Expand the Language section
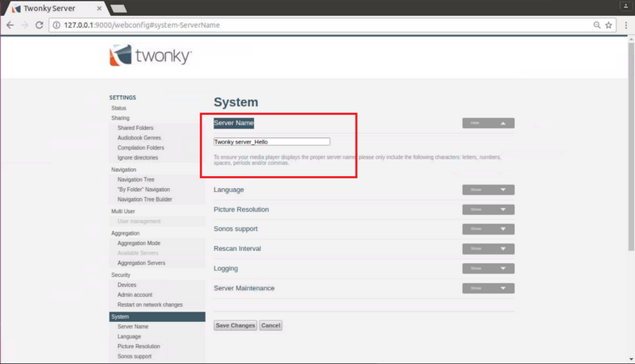This screenshot has width=635, height=364. click(488, 190)
